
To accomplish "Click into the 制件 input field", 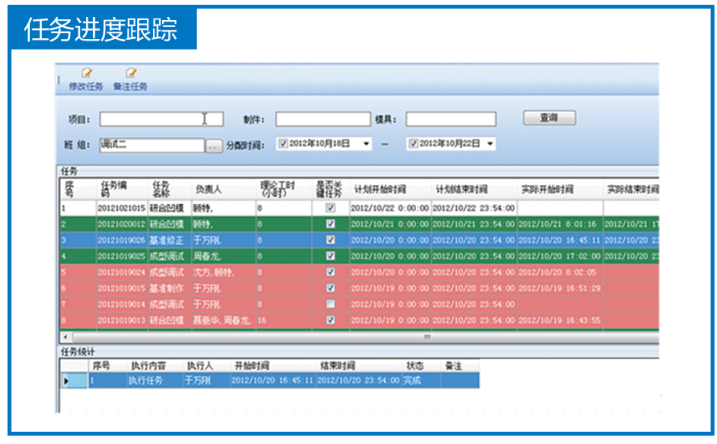I will pos(323,119).
